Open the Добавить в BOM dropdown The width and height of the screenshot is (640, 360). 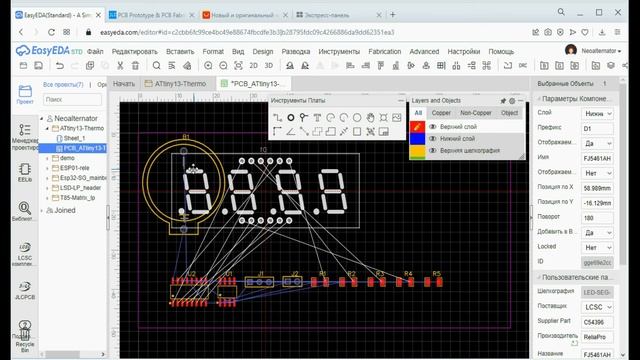(x=597, y=233)
